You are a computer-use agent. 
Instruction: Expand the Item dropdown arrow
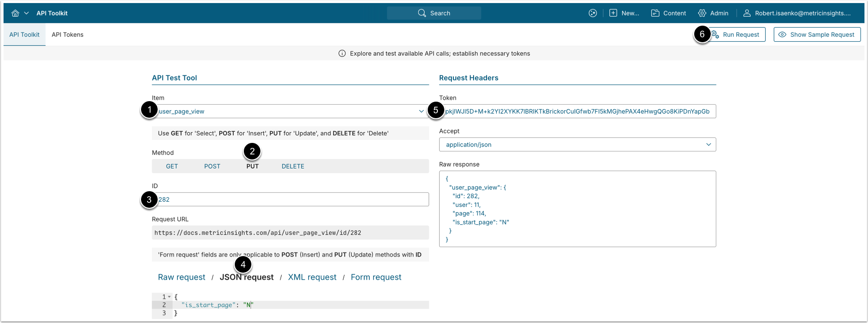421,111
